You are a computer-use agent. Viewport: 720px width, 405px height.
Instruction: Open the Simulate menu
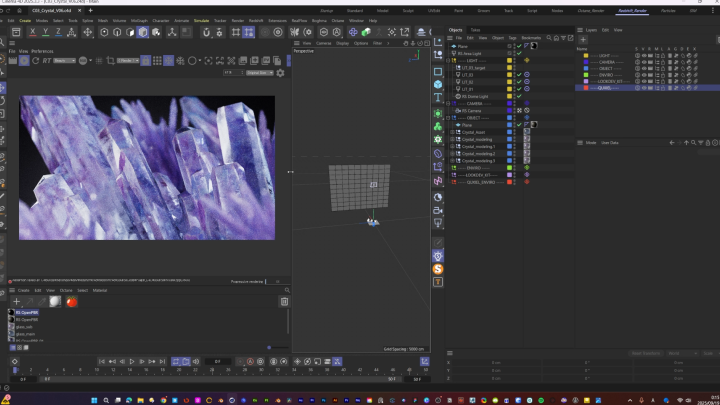point(201,21)
